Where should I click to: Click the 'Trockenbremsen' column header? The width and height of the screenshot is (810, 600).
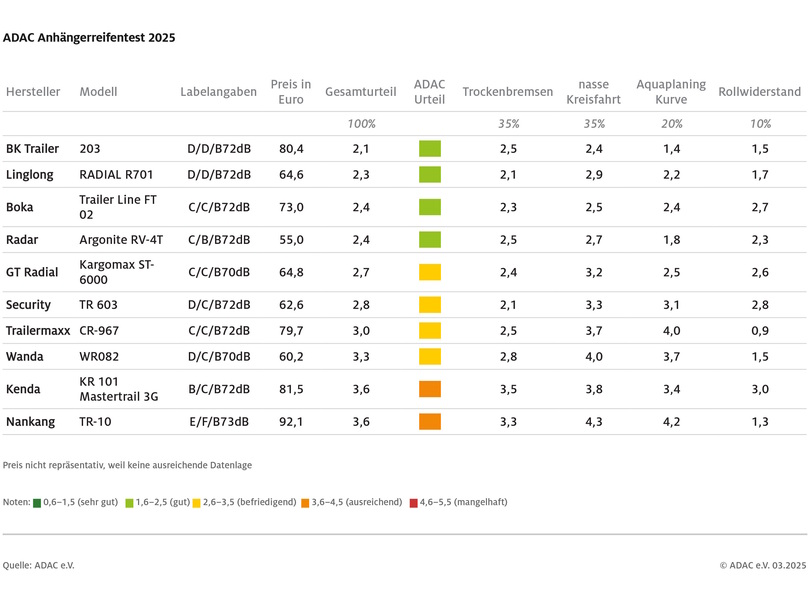tap(507, 92)
